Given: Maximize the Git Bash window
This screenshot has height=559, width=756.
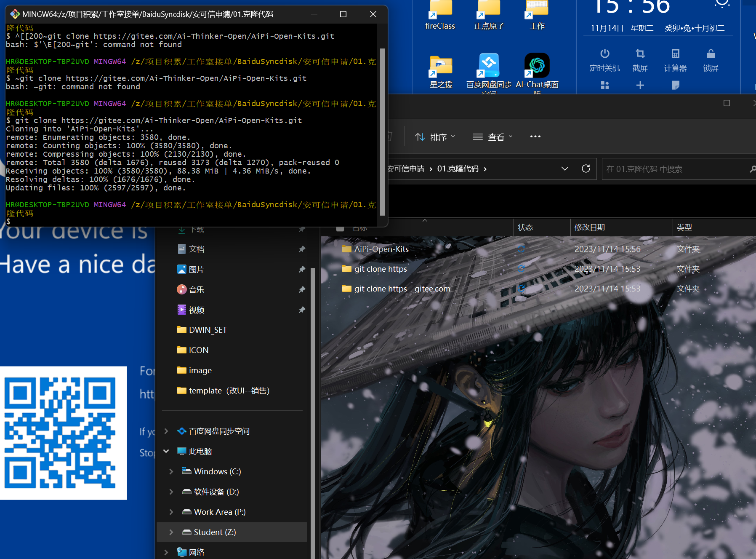Looking at the screenshot, I should [343, 14].
